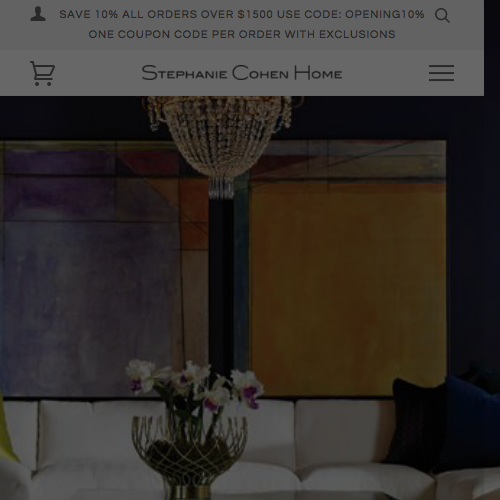The width and height of the screenshot is (500, 500).
Task: Go to Stephanie Cohen Home logo
Action: [242, 73]
